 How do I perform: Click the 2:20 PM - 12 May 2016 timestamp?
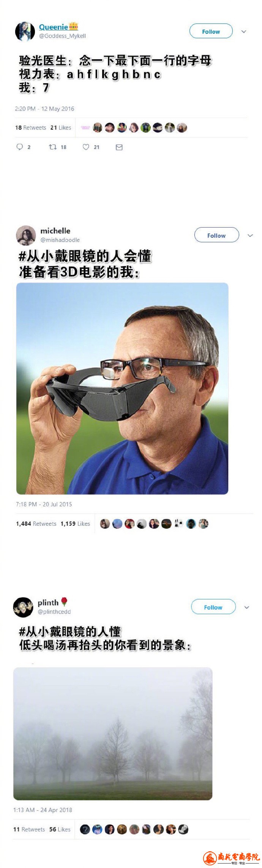point(44,109)
